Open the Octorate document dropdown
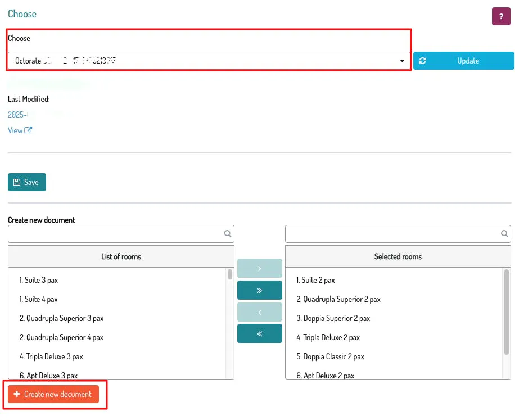This screenshot has height=420, width=515. point(209,61)
